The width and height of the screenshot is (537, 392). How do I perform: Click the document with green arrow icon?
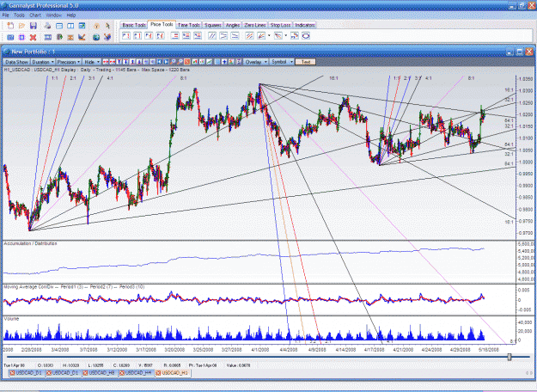59,37
